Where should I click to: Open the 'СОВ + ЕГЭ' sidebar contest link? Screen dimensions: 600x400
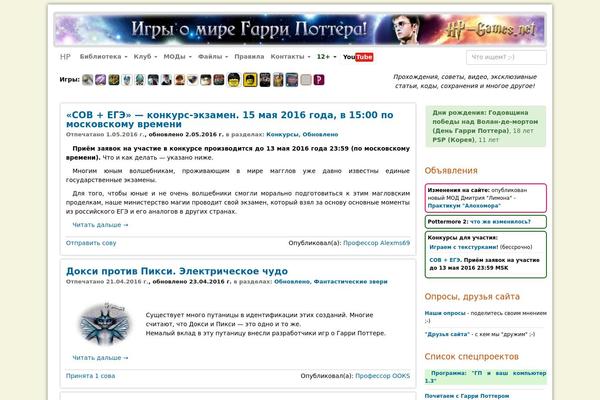[445, 260]
